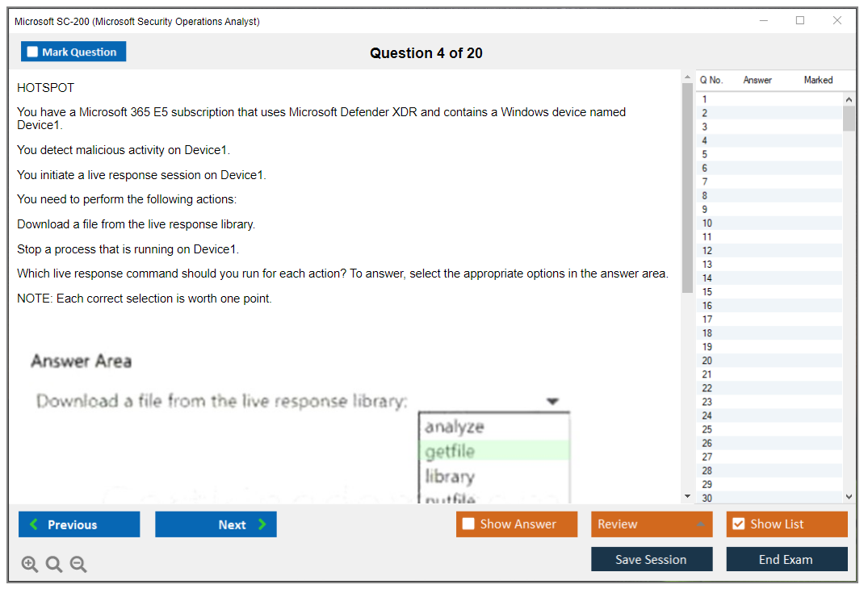Toggle the Mark Question checkbox

tap(32, 51)
